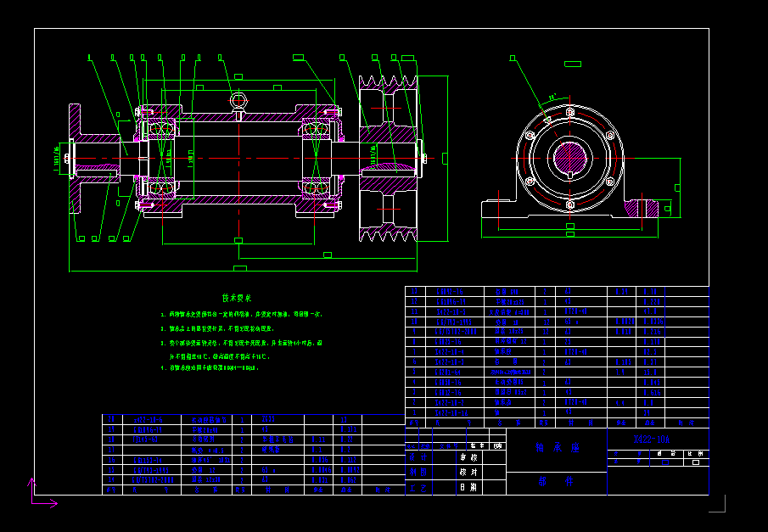Select the first line of technical requirements

coord(242,314)
